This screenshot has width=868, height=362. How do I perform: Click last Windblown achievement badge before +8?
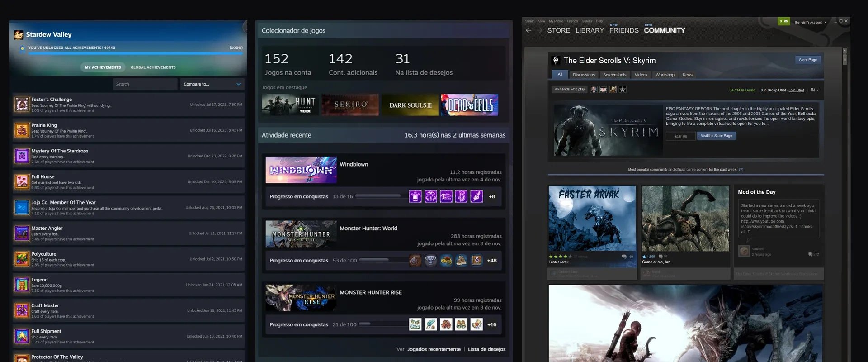[x=476, y=196]
